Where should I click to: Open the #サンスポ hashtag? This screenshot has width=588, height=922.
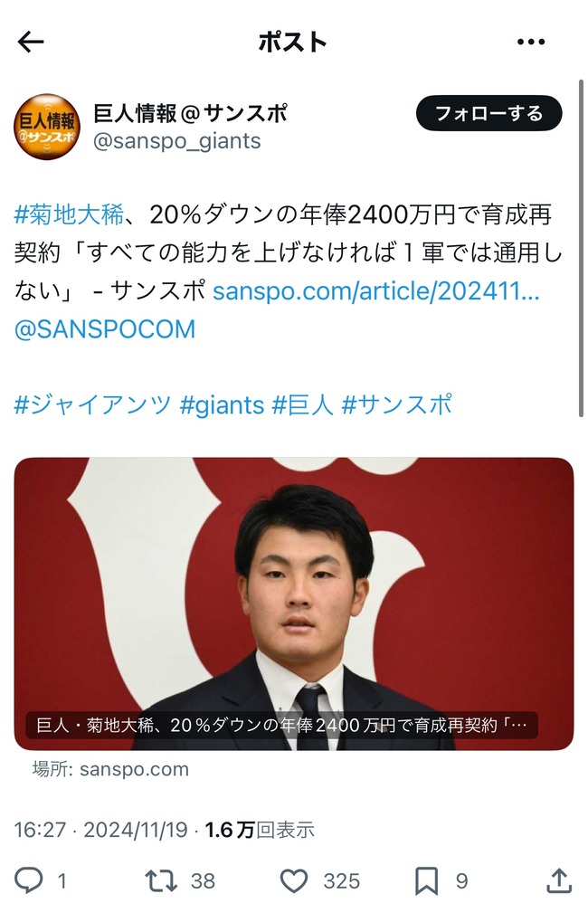coord(397,405)
